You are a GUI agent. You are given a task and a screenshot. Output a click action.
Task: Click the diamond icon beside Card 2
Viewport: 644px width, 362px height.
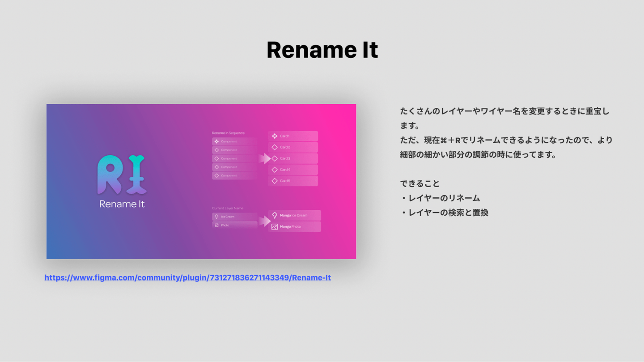click(275, 147)
